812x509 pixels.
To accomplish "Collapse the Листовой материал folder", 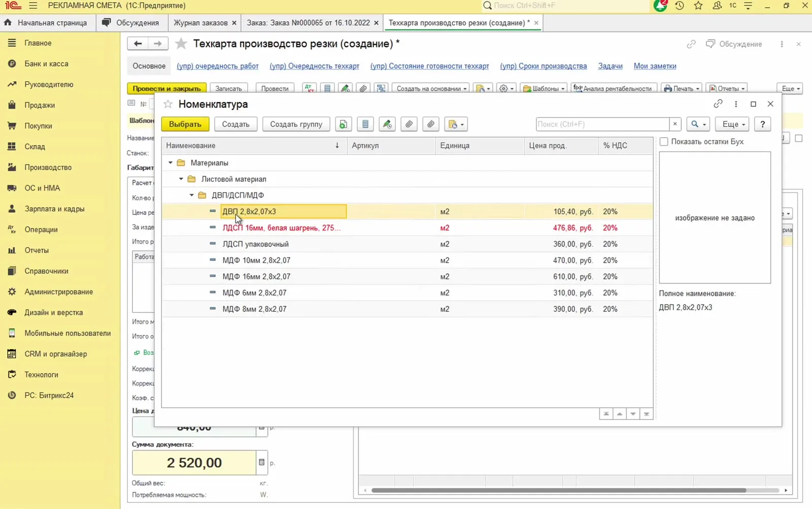I will (181, 179).
